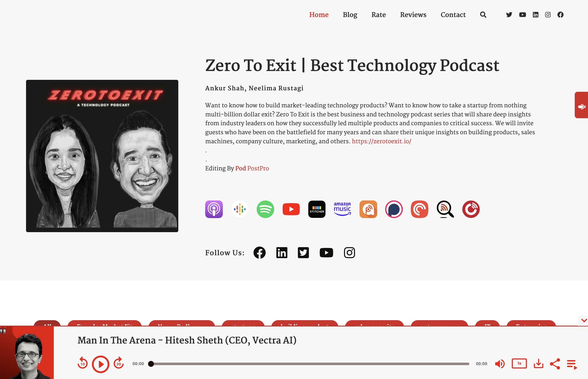Navigate to the Blog menu item
Screen dimensions: 588x379
click(x=350, y=15)
